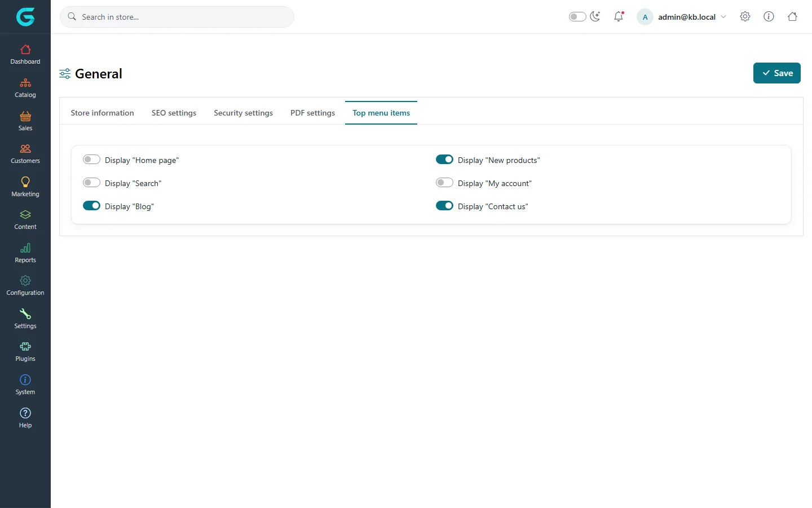Enable the Display "Home page" toggle

click(91, 160)
